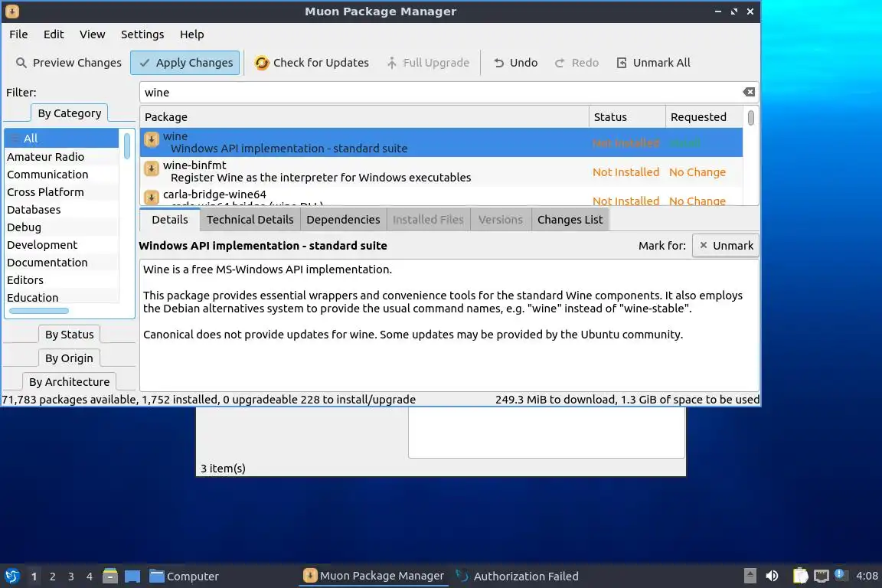Clear the filter text with the erase icon
Screen dimensions: 882x588
(749, 93)
